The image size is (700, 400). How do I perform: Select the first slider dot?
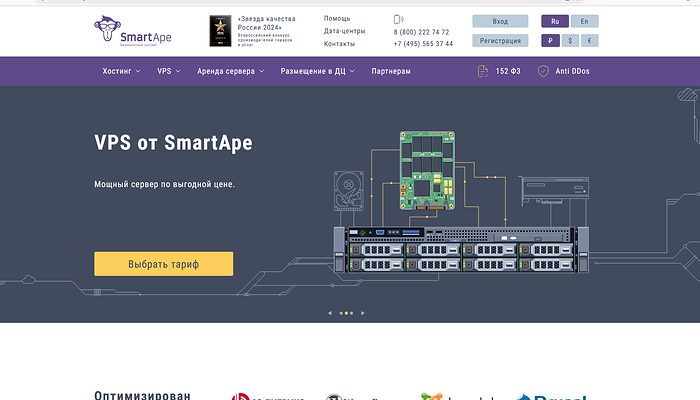(x=341, y=313)
